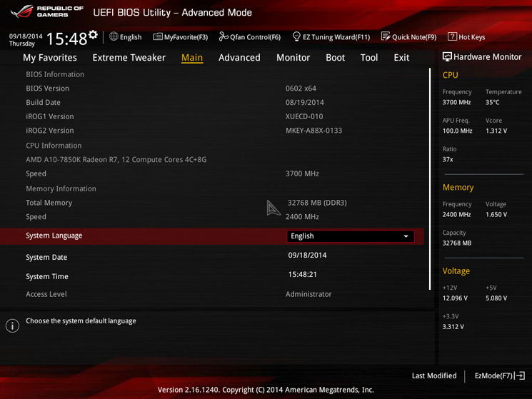Click memory Speed value 2400 MHz
Viewport: 532px width, 399px height.
302,216
